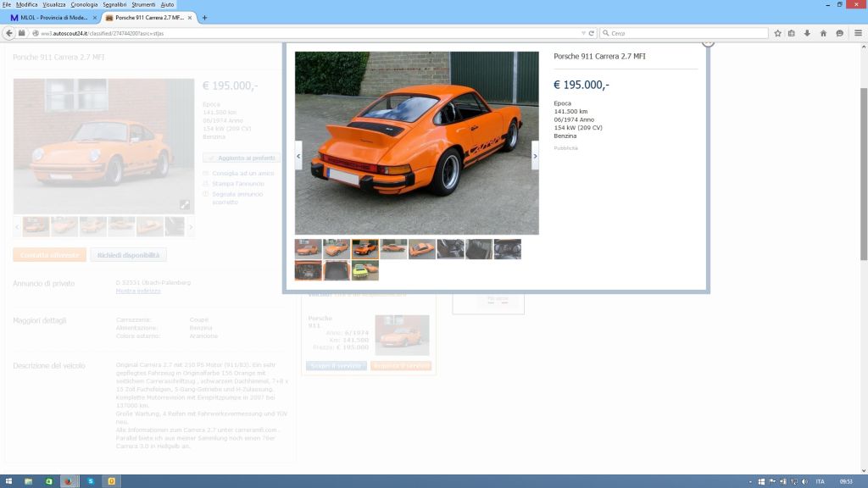Switch to the MLOL - Provincia di Modena tab
Screen dimensions: 868x488
point(52,18)
